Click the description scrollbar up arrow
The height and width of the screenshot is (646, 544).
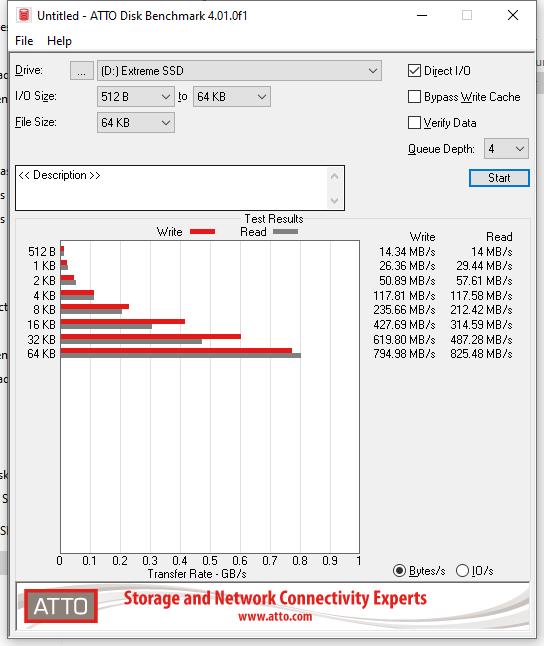point(334,177)
